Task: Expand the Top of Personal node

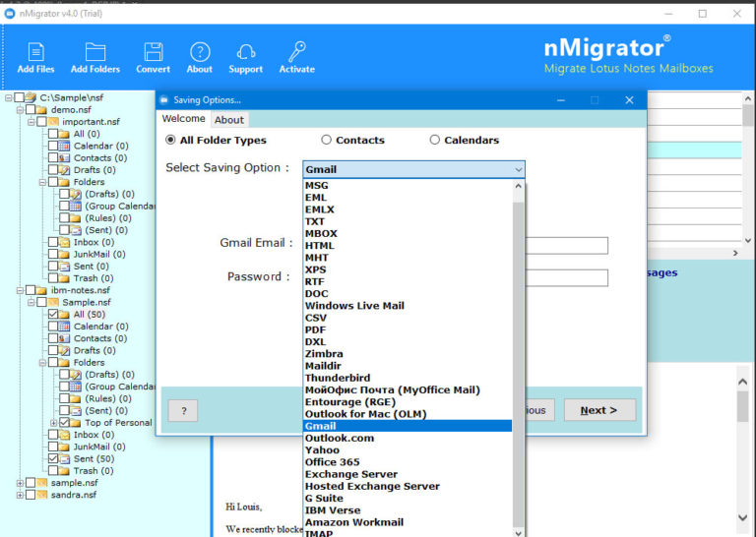Action: pyautogui.click(x=53, y=423)
